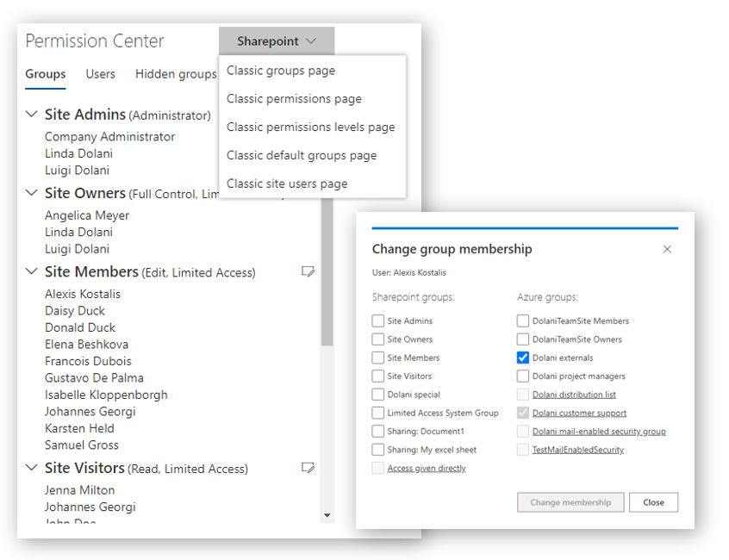Switch to the Users tab
The image size is (729, 560).
pos(101,74)
